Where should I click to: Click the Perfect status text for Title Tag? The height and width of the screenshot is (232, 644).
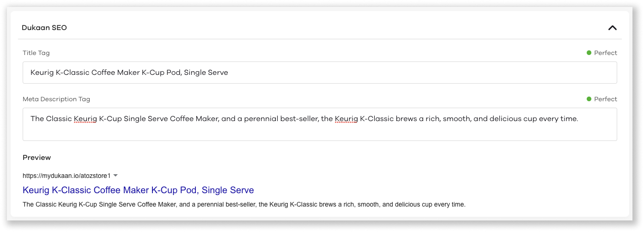tap(605, 53)
